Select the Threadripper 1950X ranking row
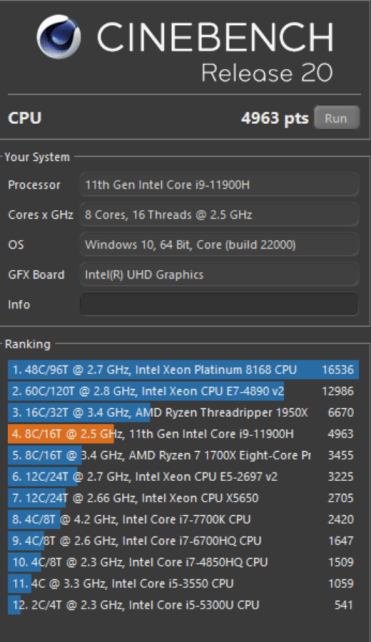The height and width of the screenshot is (642, 371). tap(183, 412)
